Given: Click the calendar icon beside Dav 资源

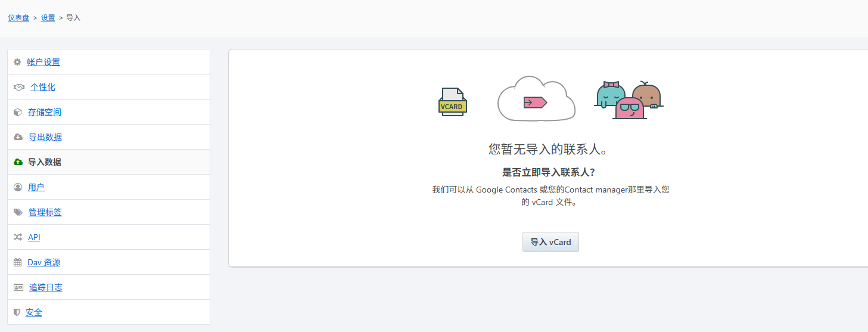Looking at the screenshot, I should click(18, 262).
